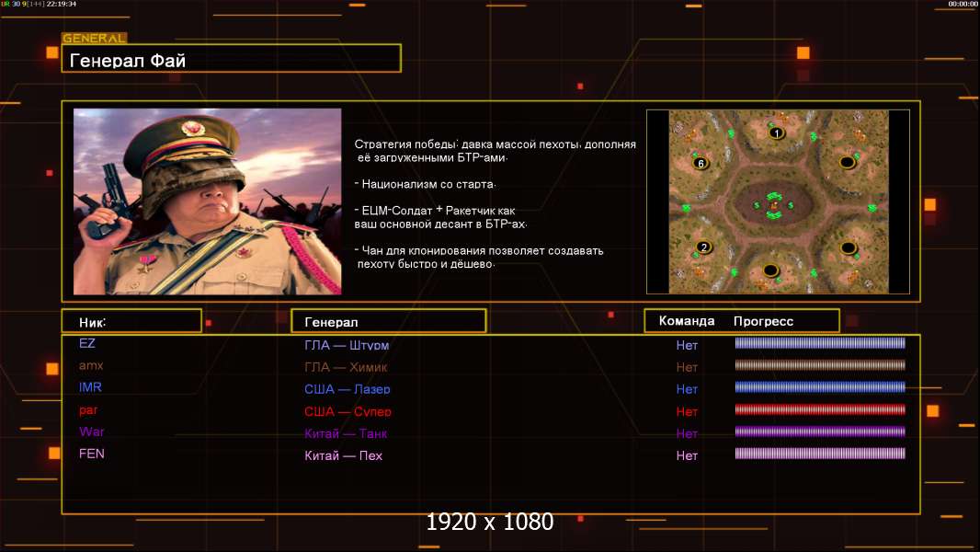
Task: Select player nickname par
Action: click(88, 410)
